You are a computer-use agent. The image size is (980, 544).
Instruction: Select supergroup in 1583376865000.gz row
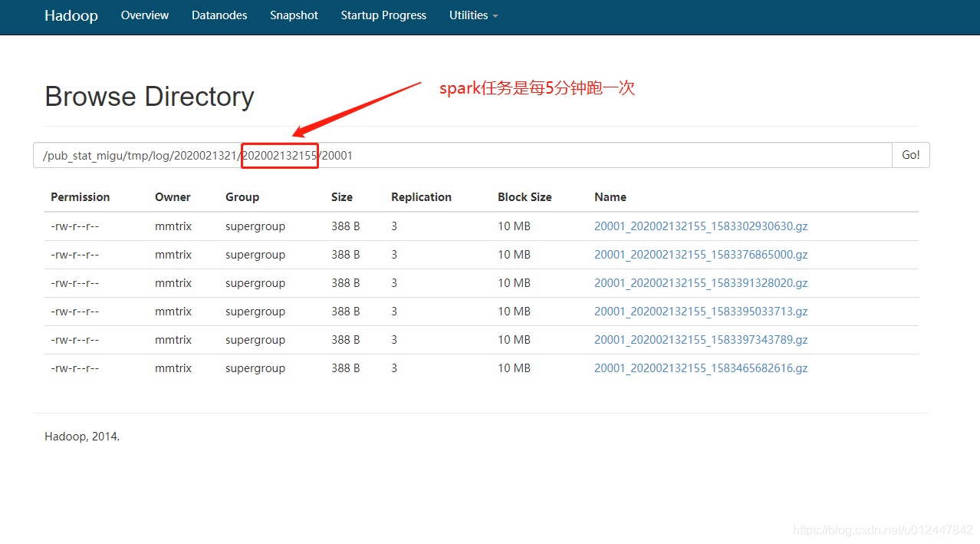click(255, 255)
